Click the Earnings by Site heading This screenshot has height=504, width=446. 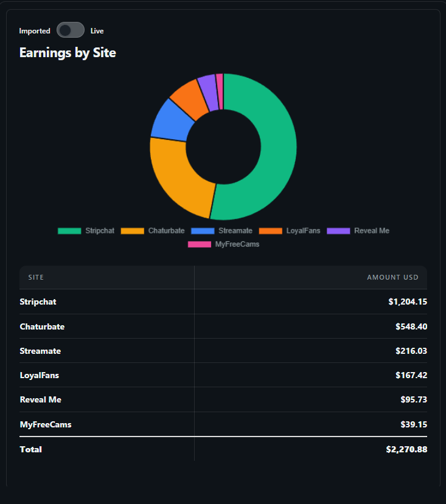pos(68,53)
